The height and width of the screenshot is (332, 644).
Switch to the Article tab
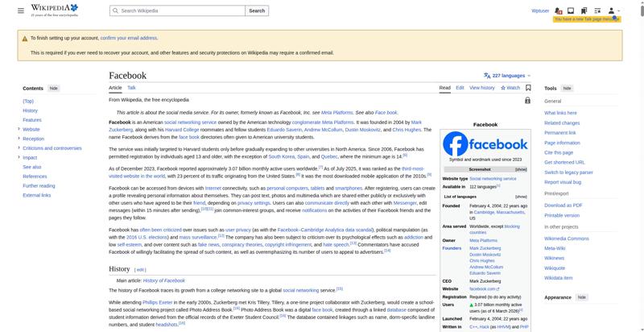pos(115,88)
